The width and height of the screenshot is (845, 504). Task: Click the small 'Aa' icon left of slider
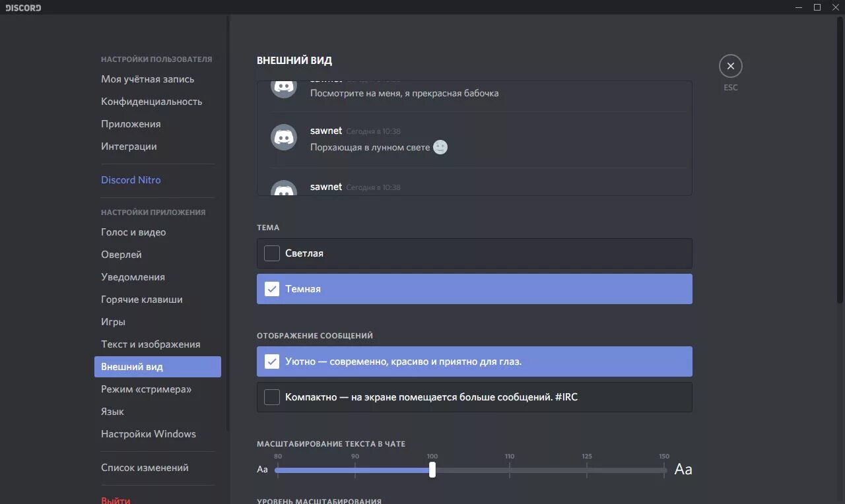[262, 470]
